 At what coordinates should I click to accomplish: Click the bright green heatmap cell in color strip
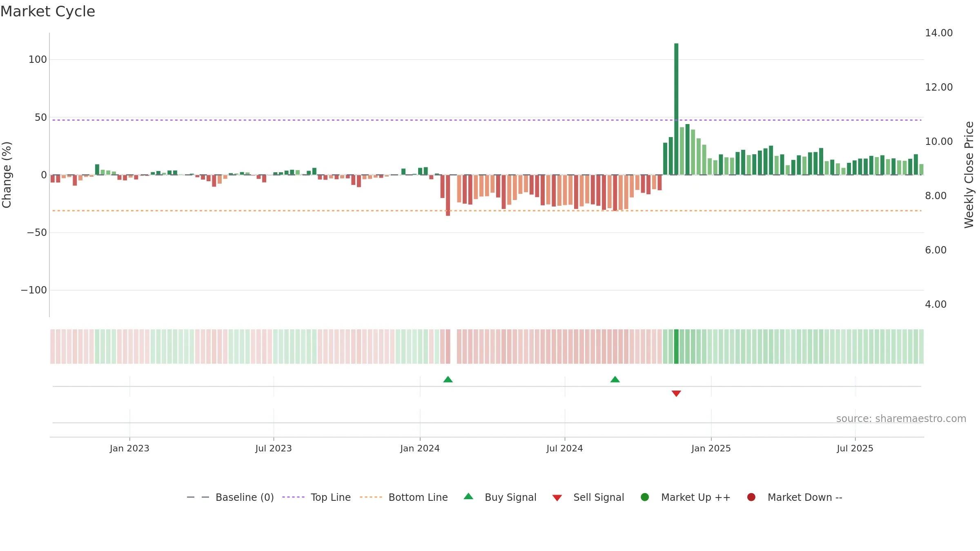pos(676,347)
